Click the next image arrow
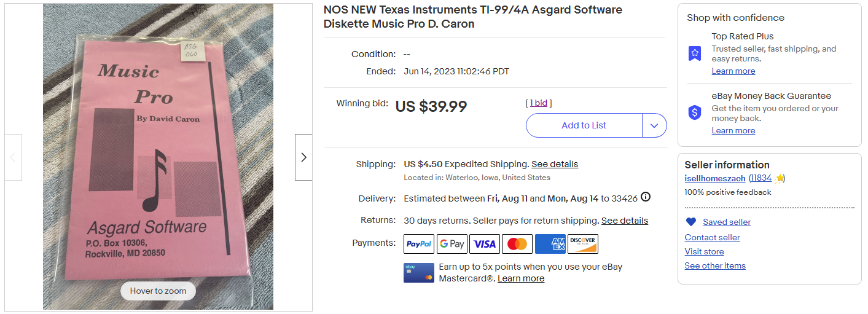 [303, 157]
